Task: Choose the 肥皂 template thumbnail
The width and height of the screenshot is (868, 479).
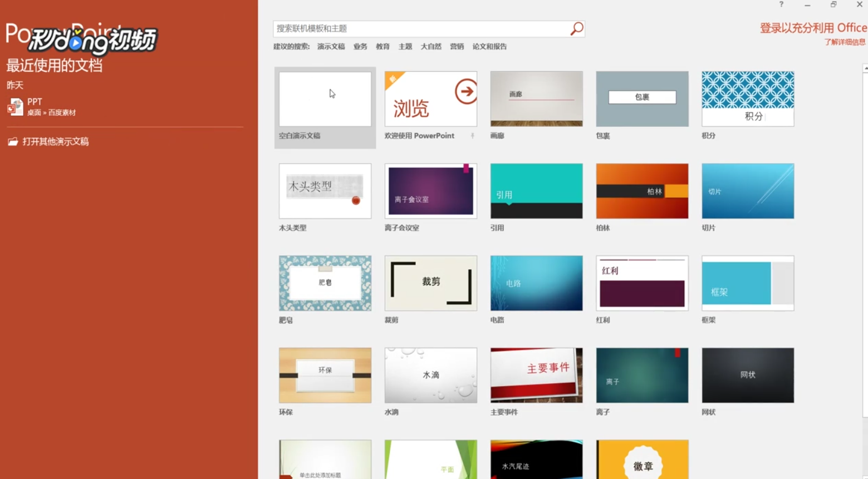Action: [325, 283]
